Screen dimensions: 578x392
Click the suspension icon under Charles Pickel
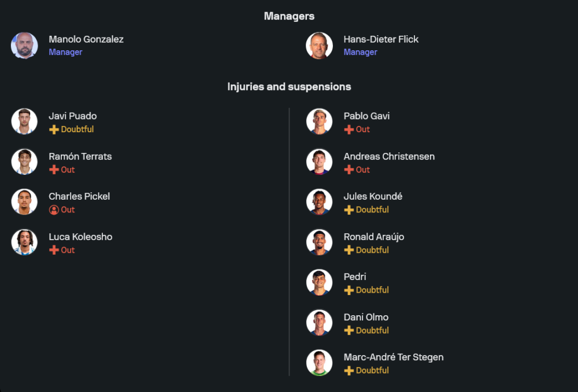pos(54,210)
